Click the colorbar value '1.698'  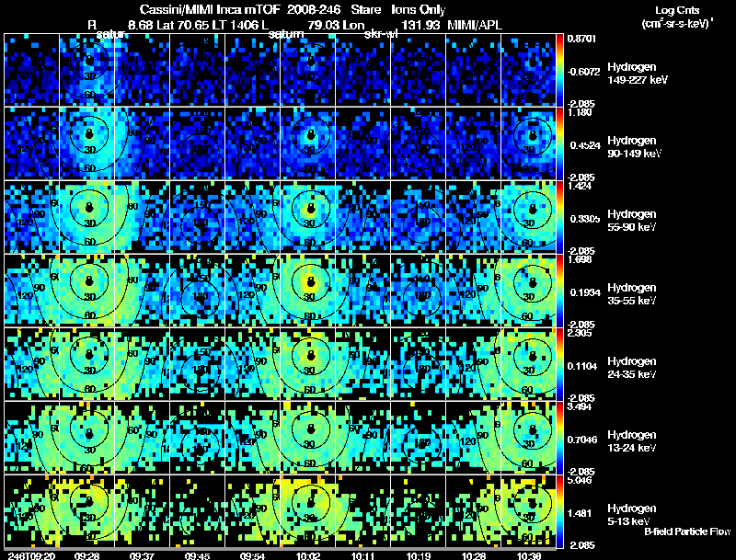click(580, 260)
